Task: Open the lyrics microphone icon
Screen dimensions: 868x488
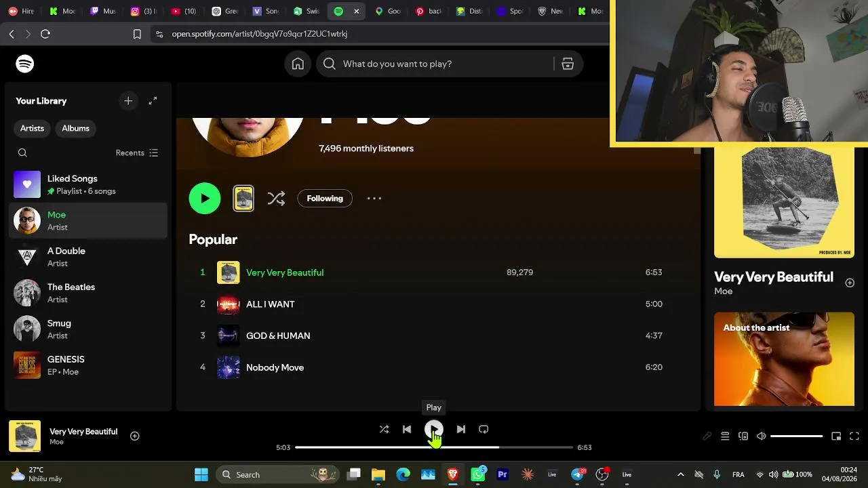Action: (x=707, y=436)
